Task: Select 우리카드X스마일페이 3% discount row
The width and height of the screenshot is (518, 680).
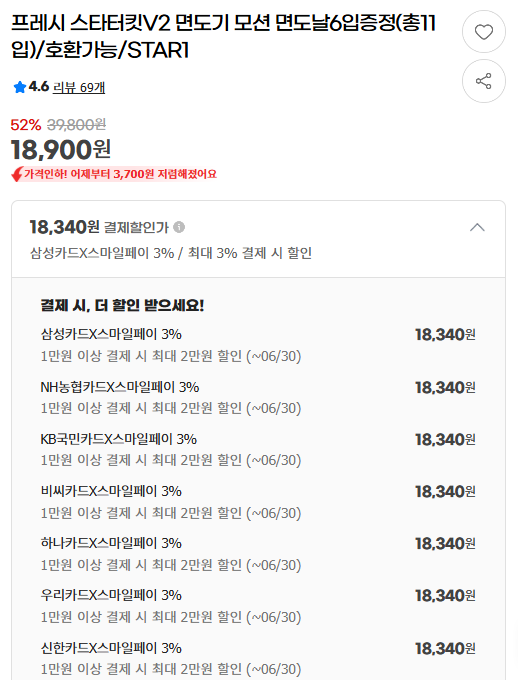Action: click(x=258, y=606)
